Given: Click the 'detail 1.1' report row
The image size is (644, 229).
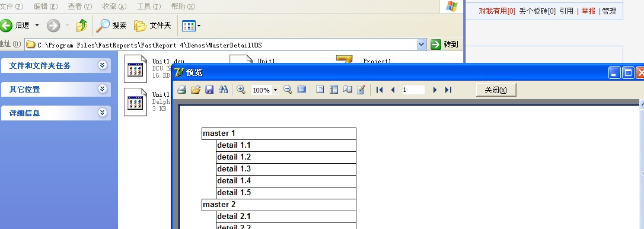Looking at the screenshot, I should pyautogui.click(x=286, y=145).
